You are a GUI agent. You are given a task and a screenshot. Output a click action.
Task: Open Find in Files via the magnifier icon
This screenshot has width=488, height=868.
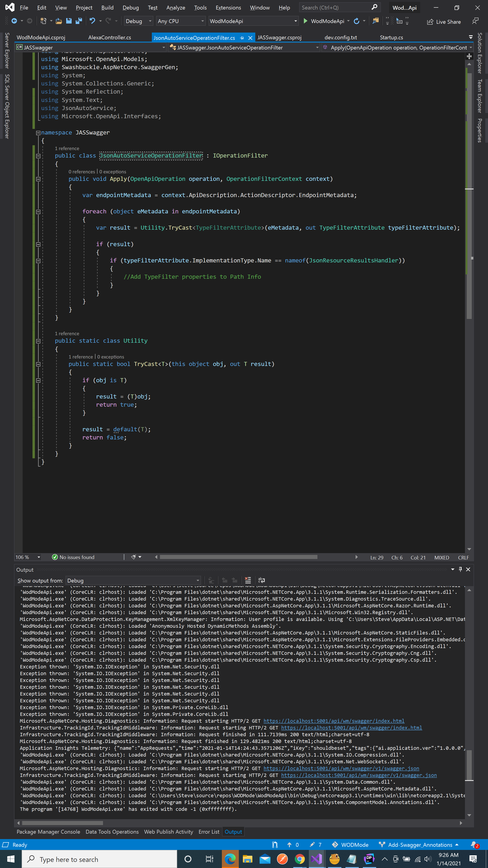[375, 21]
